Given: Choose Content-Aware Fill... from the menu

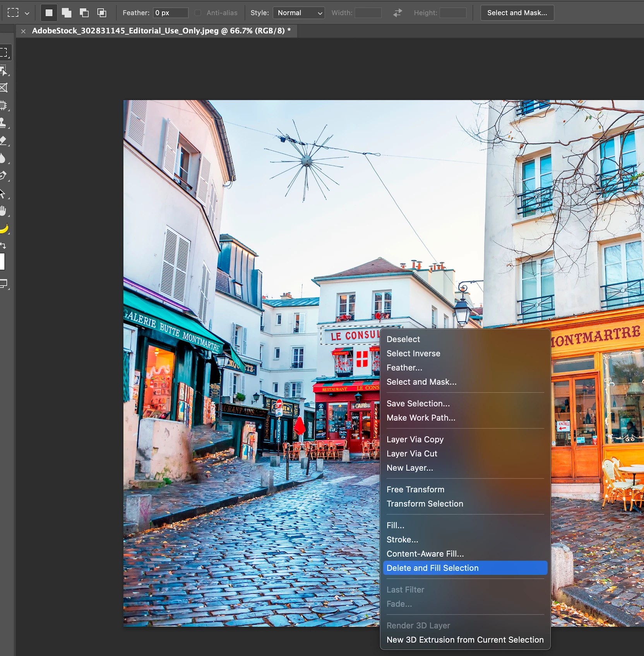Looking at the screenshot, I should (465, 554).
